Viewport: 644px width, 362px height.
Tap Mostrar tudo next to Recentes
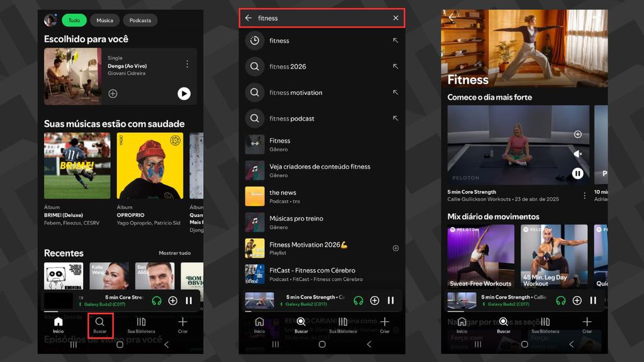click(175, 253)
